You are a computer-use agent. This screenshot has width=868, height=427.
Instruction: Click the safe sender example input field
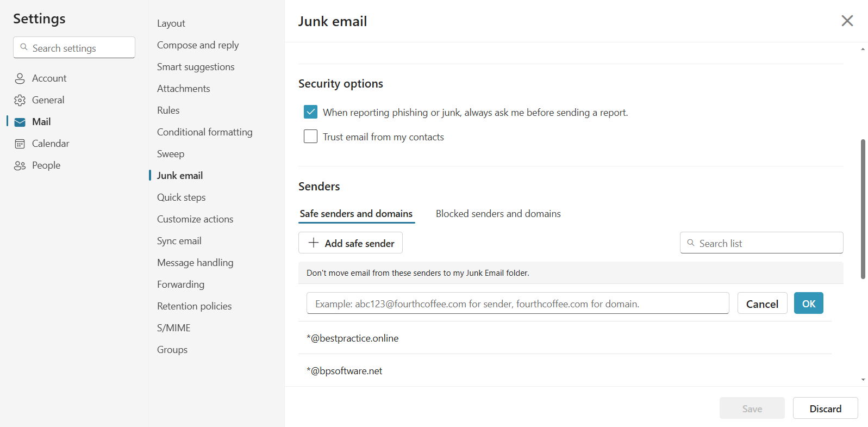[517, 304]
